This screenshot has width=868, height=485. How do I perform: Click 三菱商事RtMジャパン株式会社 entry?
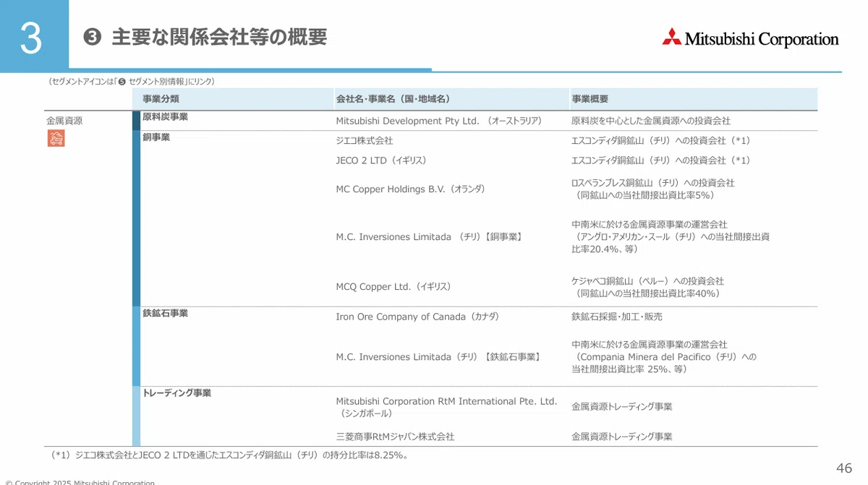[x=395, y=437]
